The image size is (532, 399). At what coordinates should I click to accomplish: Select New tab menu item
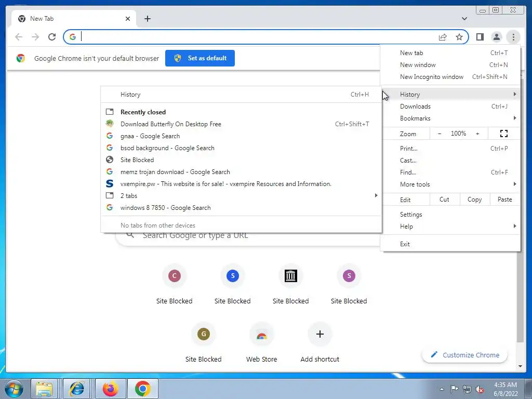pos(450,53)
